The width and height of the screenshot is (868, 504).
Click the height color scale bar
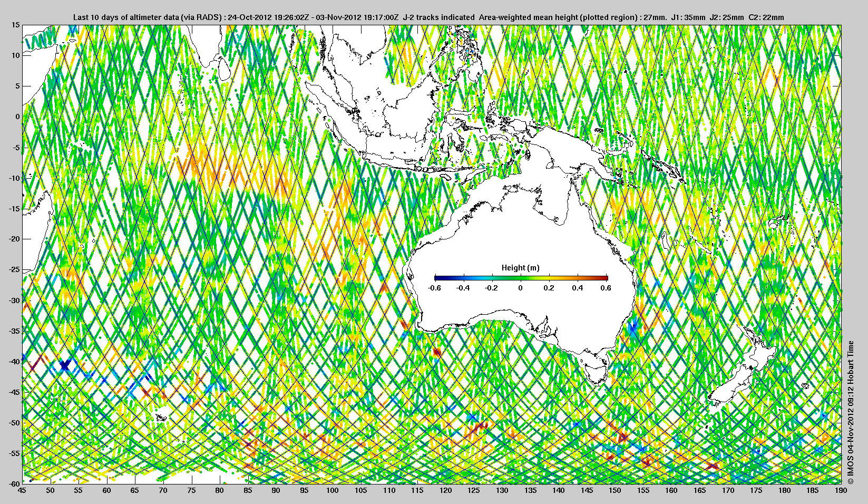click(521, 278)
